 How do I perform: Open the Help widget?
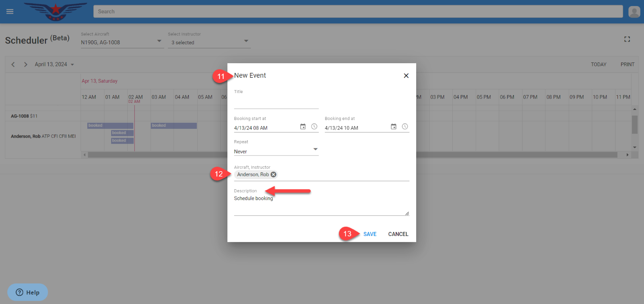pos(28,292)
